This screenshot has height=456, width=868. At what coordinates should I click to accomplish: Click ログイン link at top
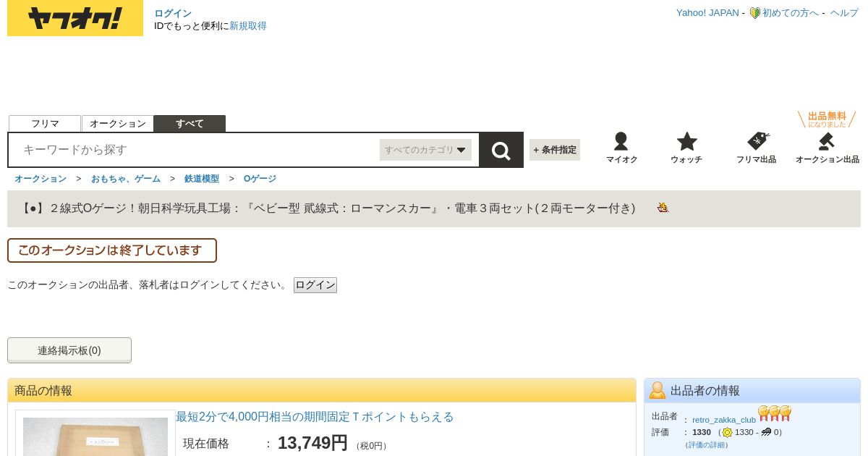[173, 13]
